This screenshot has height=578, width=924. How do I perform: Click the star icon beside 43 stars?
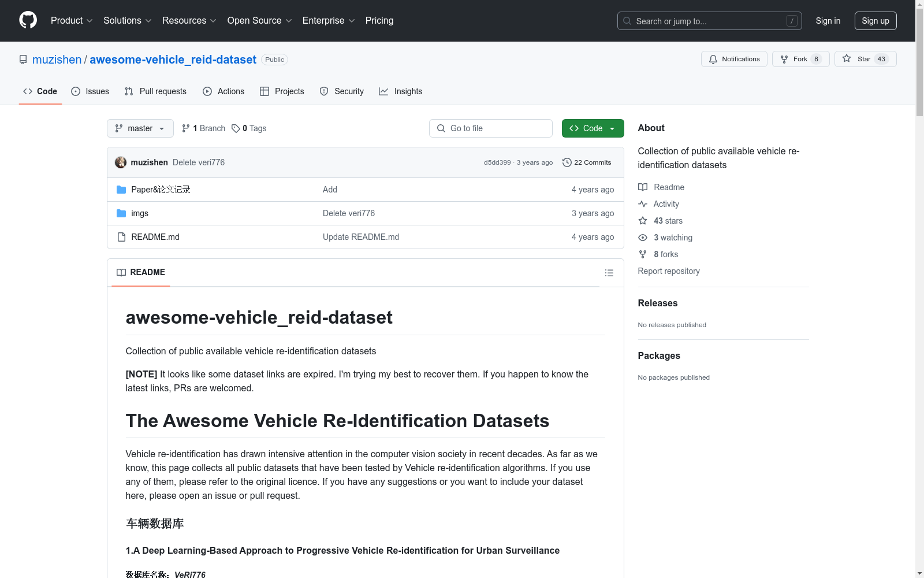tap(643, 221)
